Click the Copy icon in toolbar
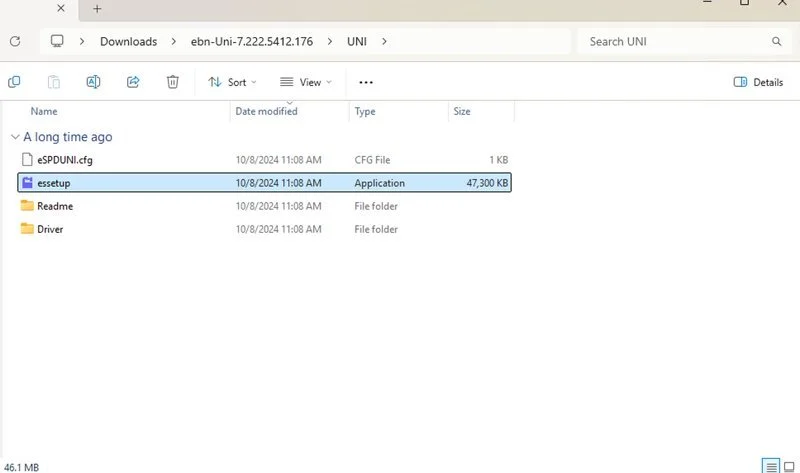The image size is (800, 473). tap(14, 82)
